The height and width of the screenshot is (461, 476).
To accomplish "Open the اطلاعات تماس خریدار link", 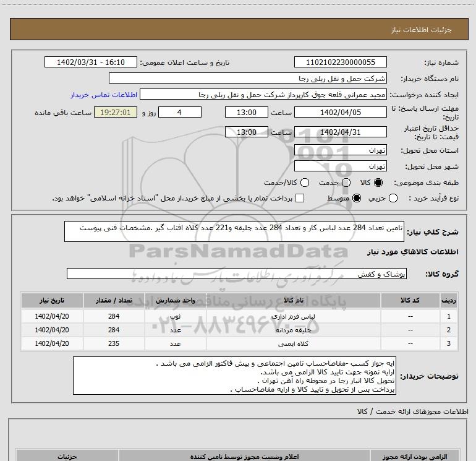I will (104, 95).
